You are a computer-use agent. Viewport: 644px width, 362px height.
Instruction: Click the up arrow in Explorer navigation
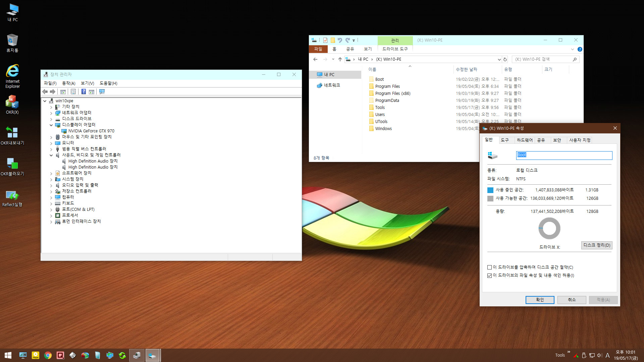pyautogui.click(x=340, y=59)
